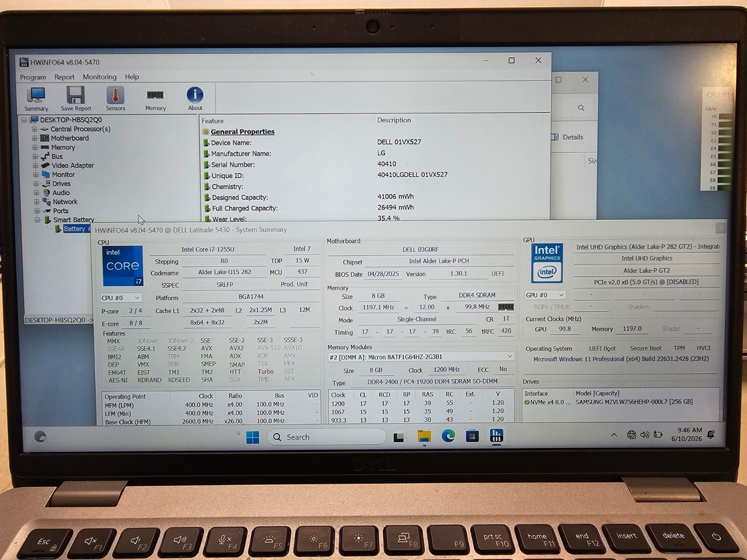
Task: Open the Windows Start menu
Action: (253, 437)
